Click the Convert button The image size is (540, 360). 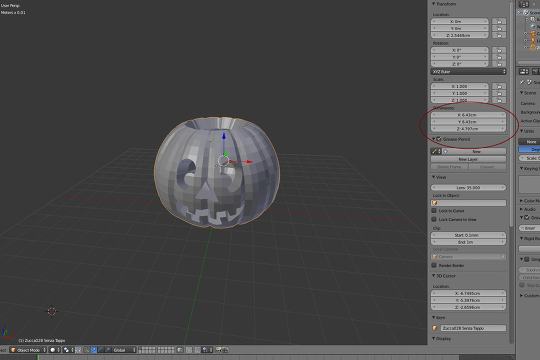tap(487, 167)
